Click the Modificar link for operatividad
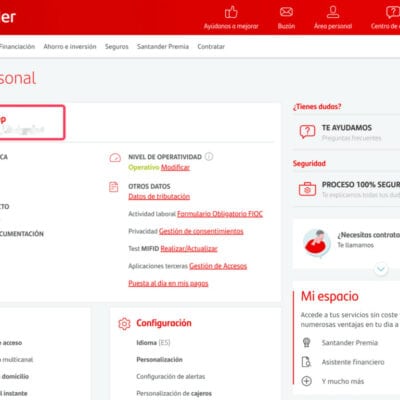400x400 pixels. click(175, 167)
